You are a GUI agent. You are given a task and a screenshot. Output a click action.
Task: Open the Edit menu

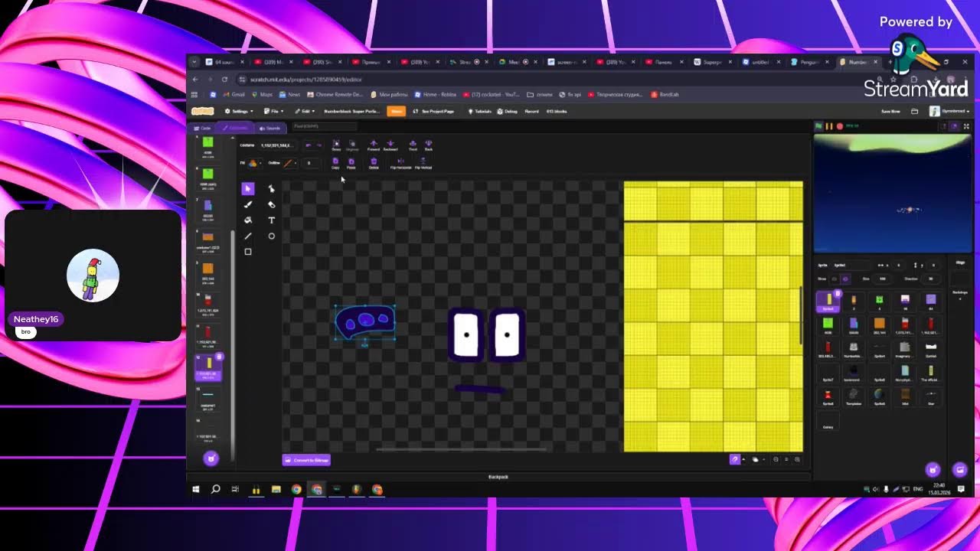(305, 111)
